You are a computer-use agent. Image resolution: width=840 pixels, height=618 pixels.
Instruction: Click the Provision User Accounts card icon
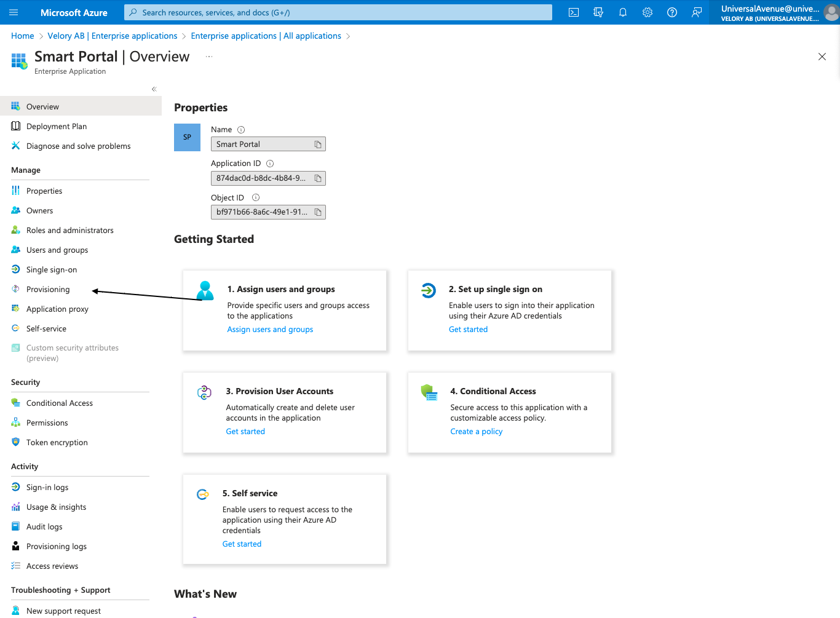(204, 392)
